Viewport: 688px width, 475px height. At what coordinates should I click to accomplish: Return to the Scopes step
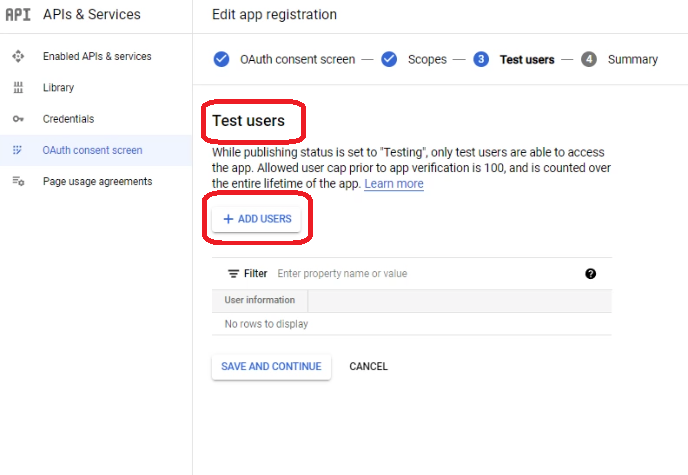(x=427, y=60)
